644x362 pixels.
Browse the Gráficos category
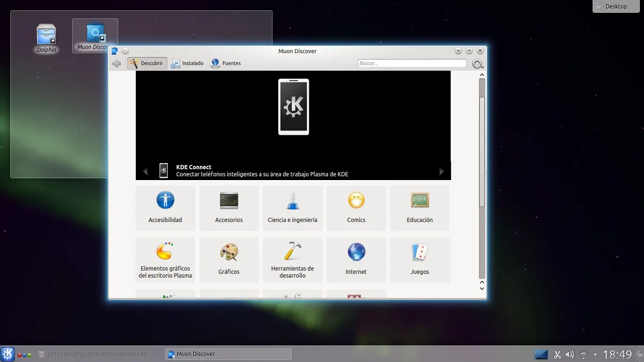229,260
